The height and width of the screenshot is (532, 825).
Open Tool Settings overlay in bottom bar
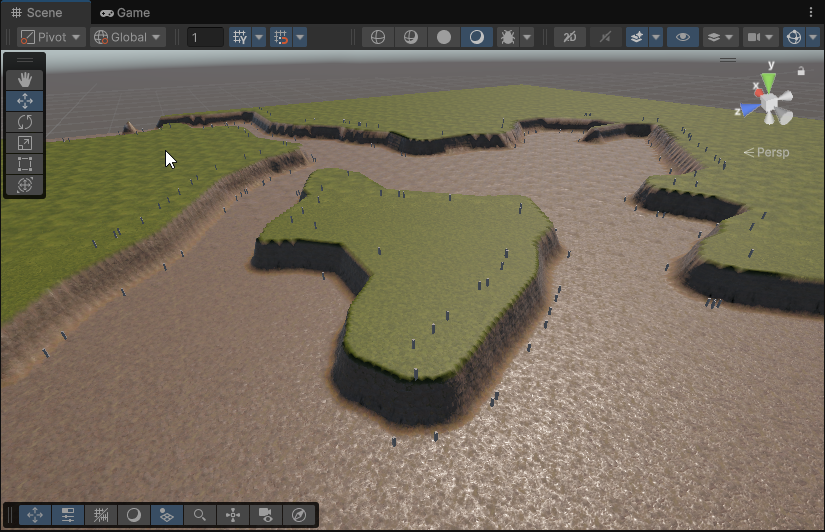pos(68,515)
